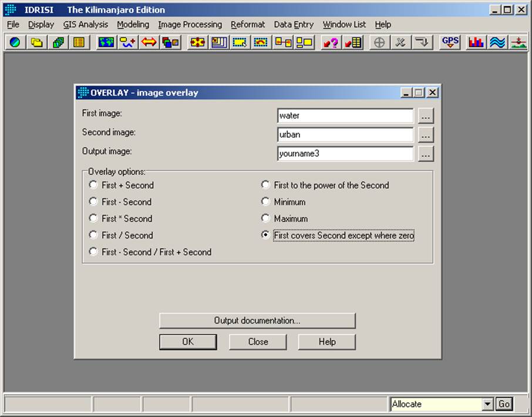The image size is (532, 417).
Task: Select 'First covers Second except where zero'
Action: 265,235
